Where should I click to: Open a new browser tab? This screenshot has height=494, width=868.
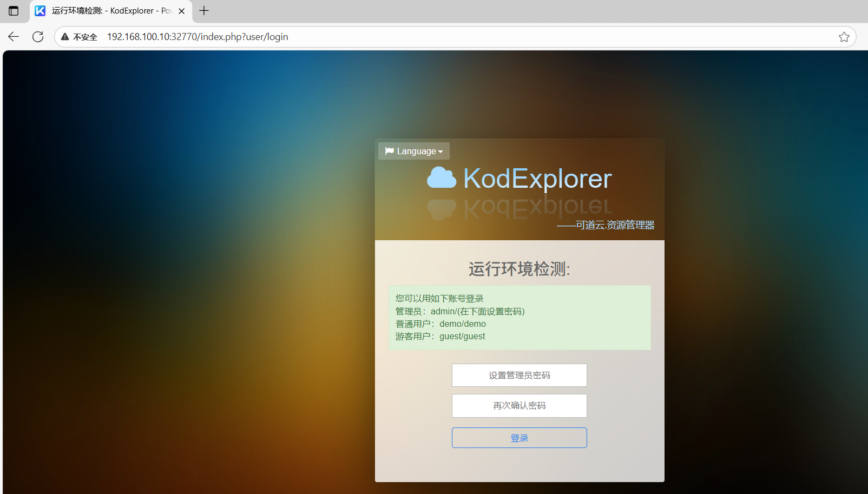click(x=204, y=11)
